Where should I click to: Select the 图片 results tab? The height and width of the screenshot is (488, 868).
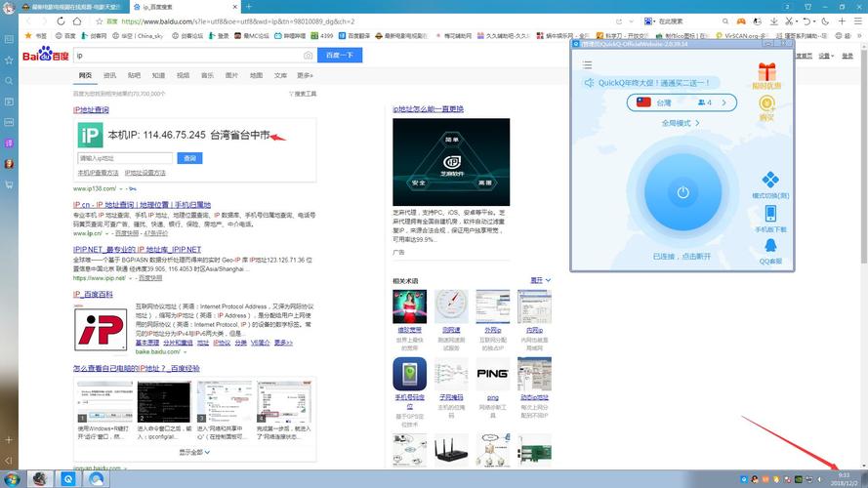tap(231, 75)
